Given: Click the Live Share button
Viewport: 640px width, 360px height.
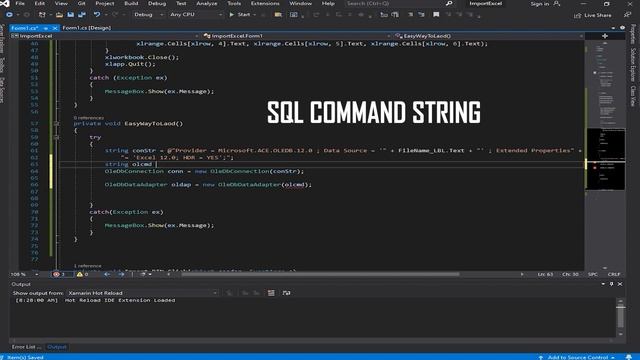Looking at the screenshot, I should pos(592,15).
